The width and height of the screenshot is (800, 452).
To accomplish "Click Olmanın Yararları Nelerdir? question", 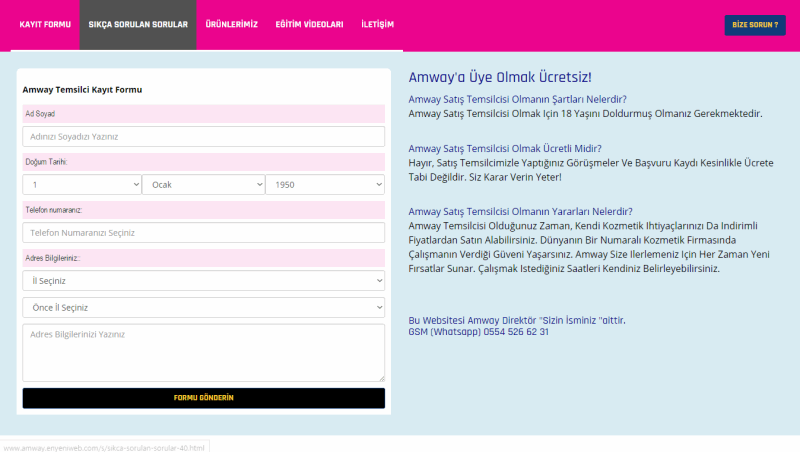I will point(520,211).
